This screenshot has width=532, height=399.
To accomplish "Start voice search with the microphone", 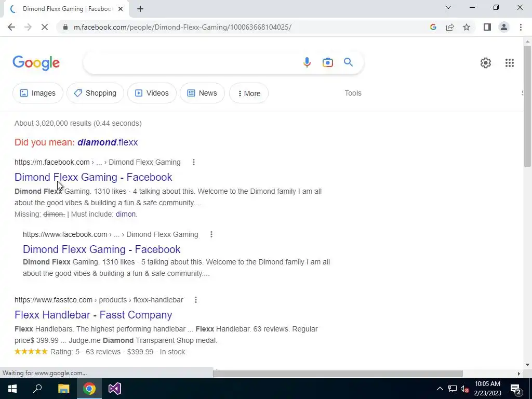I will [307, 62].
